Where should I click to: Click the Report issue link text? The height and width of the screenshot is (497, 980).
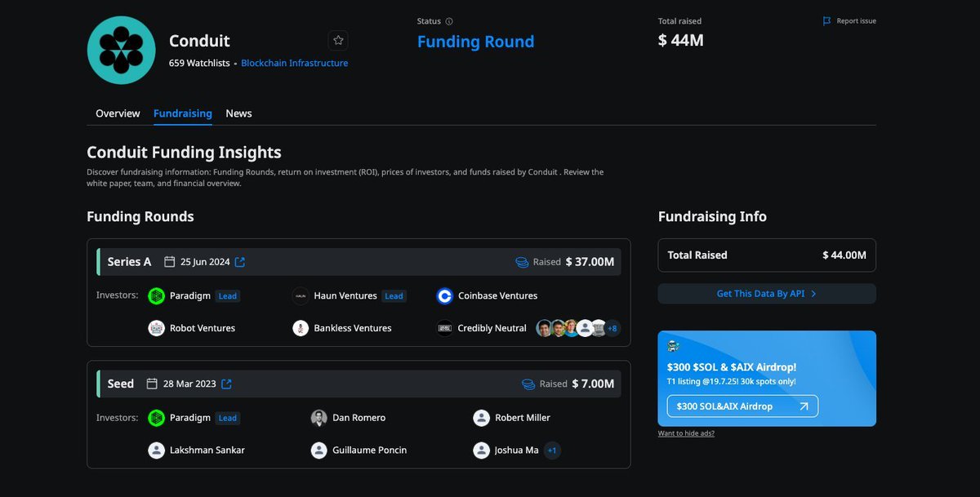(856, 21)
